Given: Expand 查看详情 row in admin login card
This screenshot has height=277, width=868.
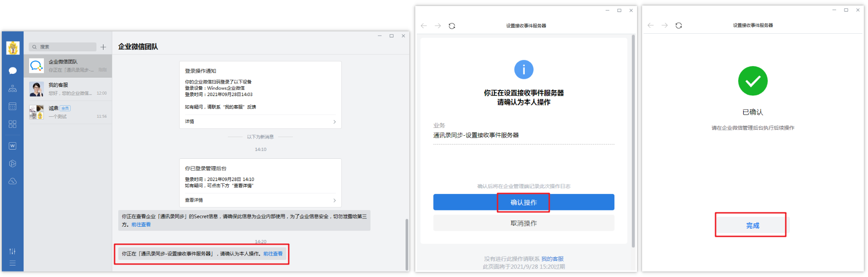Looking at the screenshot, I should click(261, 200).
